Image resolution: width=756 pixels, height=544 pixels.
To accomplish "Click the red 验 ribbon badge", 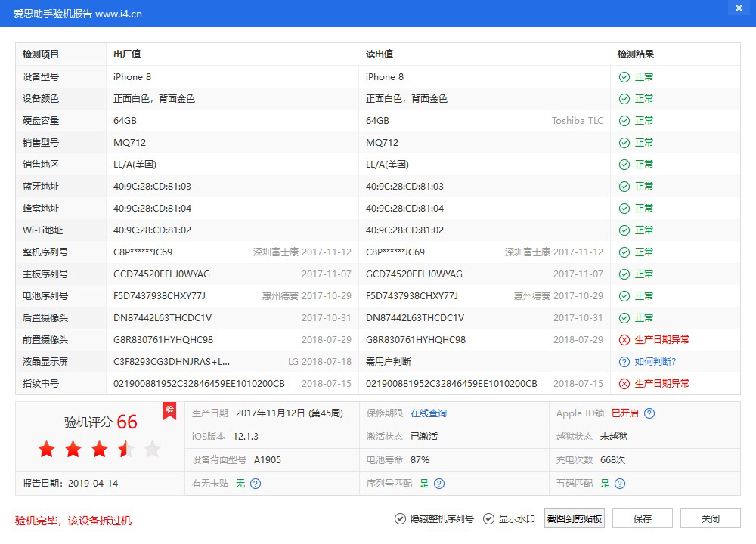I will 169,411.
